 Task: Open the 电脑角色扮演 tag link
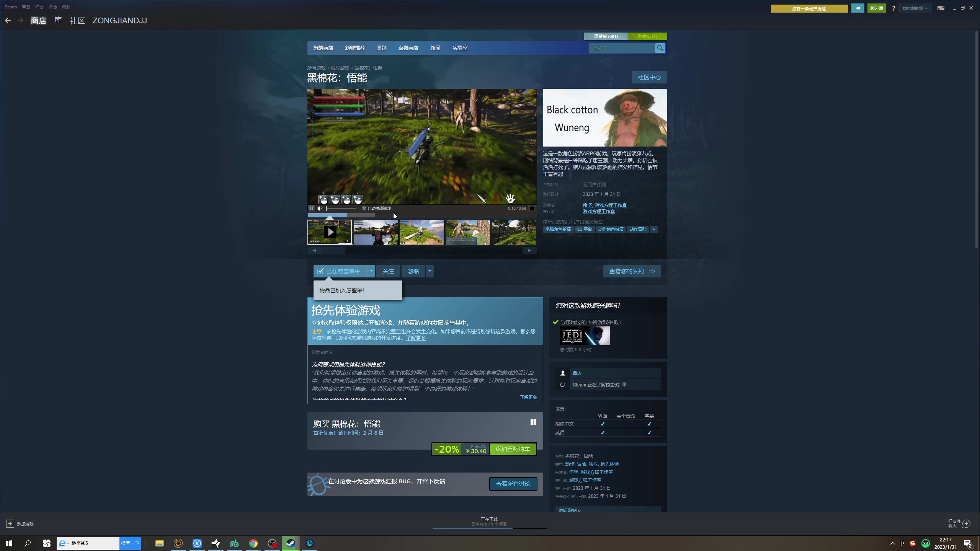(558, 229)
